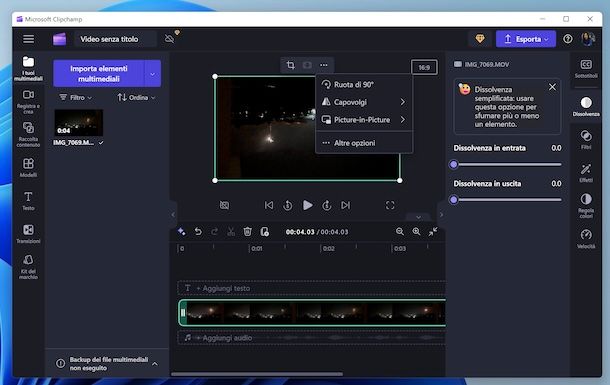
Task: Open the user profile avatar
Action: point(587,39)
